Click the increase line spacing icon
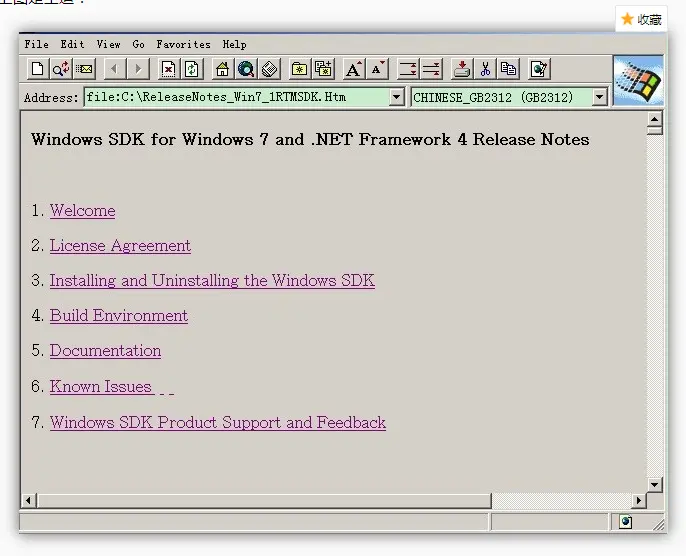This screenshot has width=686, height=556. [x=407, y=69]
